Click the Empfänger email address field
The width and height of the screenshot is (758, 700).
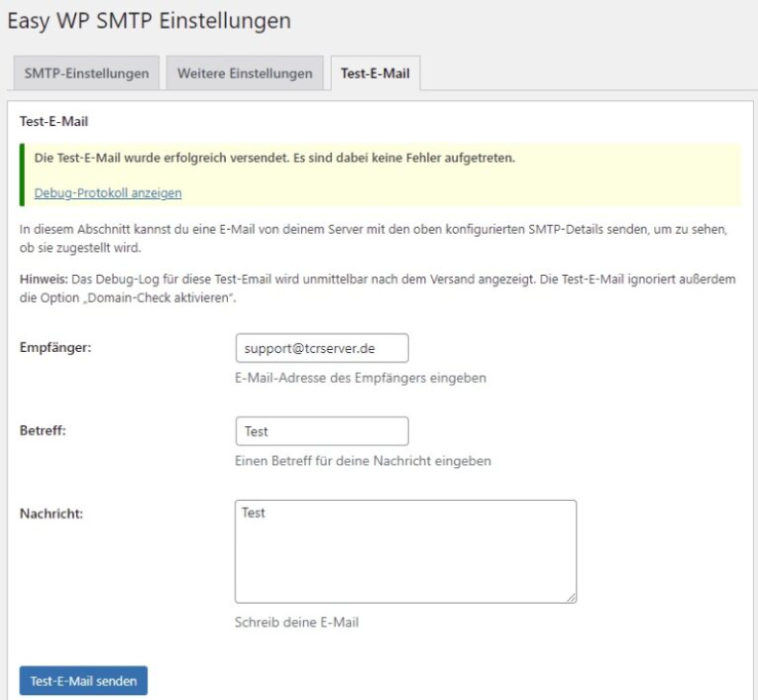321,348
